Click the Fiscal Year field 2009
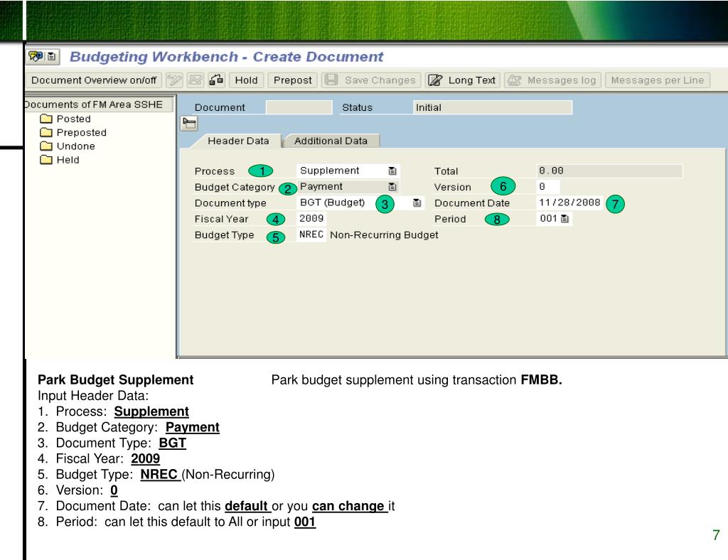This screenshot has width=728, height=560. pos(311,218)
